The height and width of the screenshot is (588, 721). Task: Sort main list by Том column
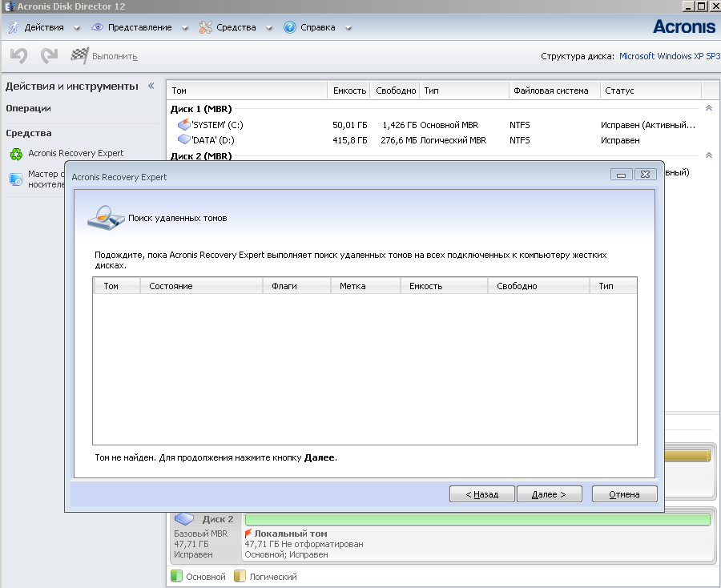(x=247, y=91)
